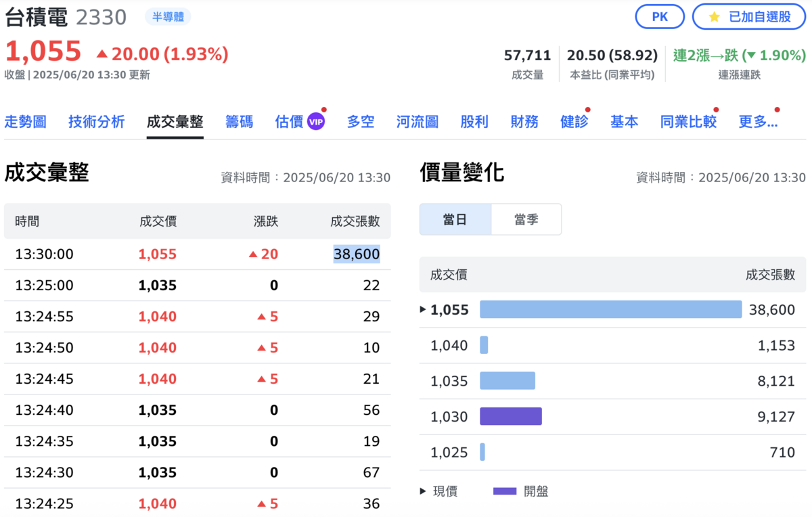
Task: Click the 已加自選股 watchlist button
Action: 749,17
